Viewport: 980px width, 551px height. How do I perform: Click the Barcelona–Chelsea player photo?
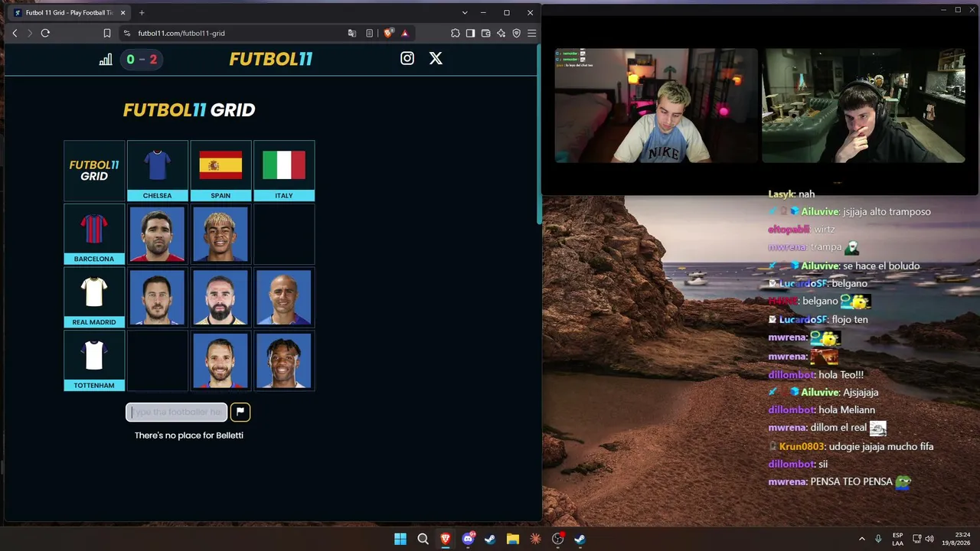pos(157,234)
